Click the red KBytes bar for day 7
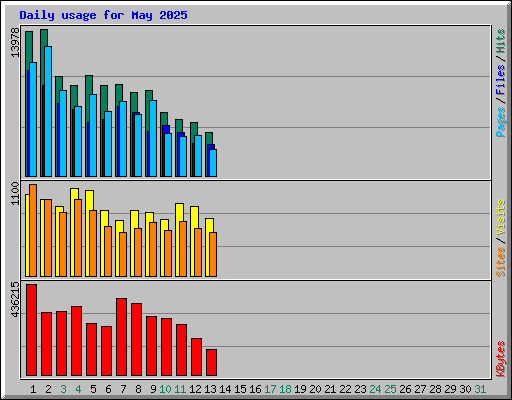512x400 pixels. [121, 337]
